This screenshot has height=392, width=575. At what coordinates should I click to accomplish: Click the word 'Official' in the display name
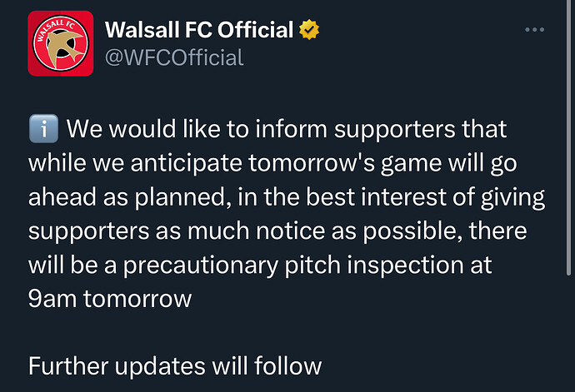(255, 30)
